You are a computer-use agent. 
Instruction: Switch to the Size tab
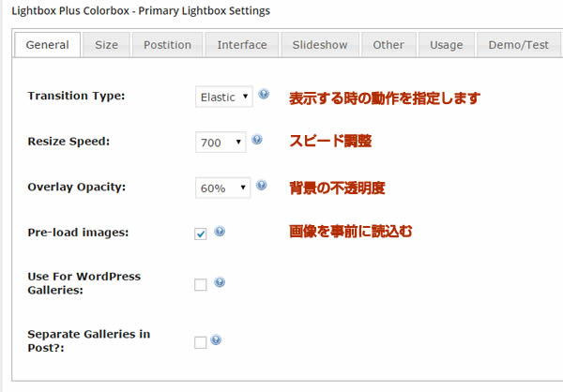pyautogui.click(x=106, y=45)
